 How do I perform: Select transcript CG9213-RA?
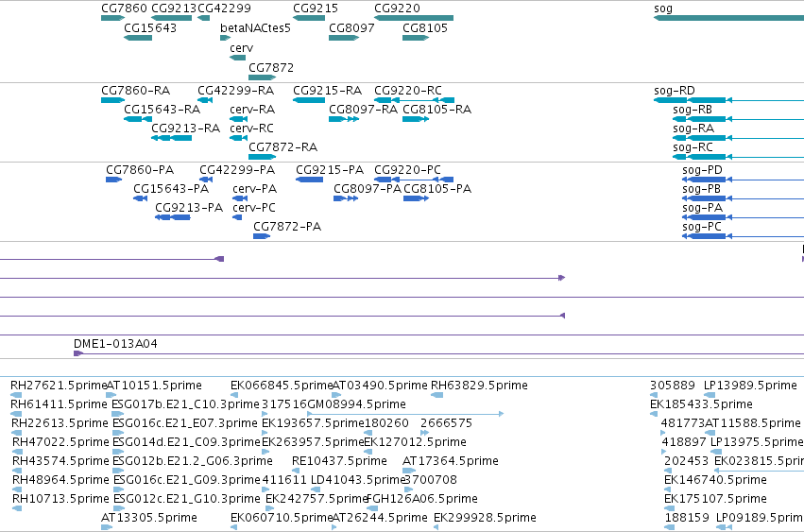[x=185, y=129]
